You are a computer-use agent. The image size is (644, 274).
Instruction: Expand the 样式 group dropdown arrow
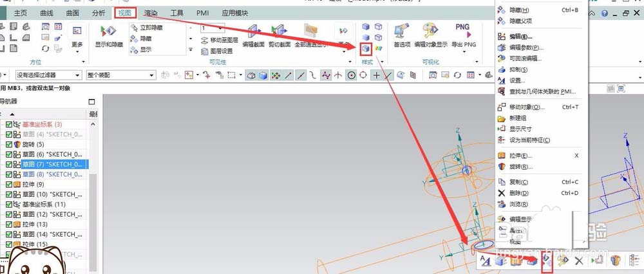382,62
